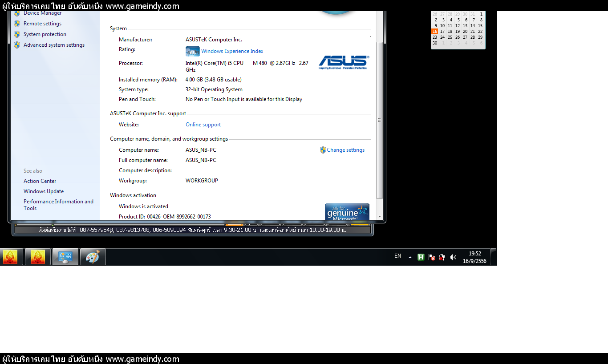Click the No Pen or Touch Input text

tap(244, 99)
